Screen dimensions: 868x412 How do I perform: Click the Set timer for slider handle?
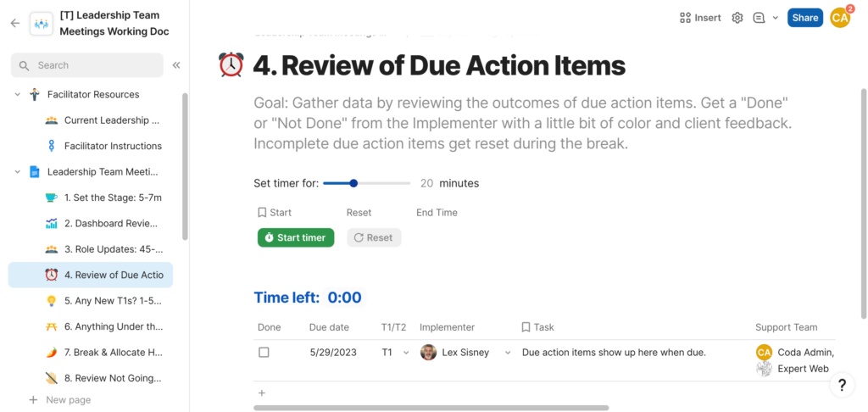coord(353,183)
